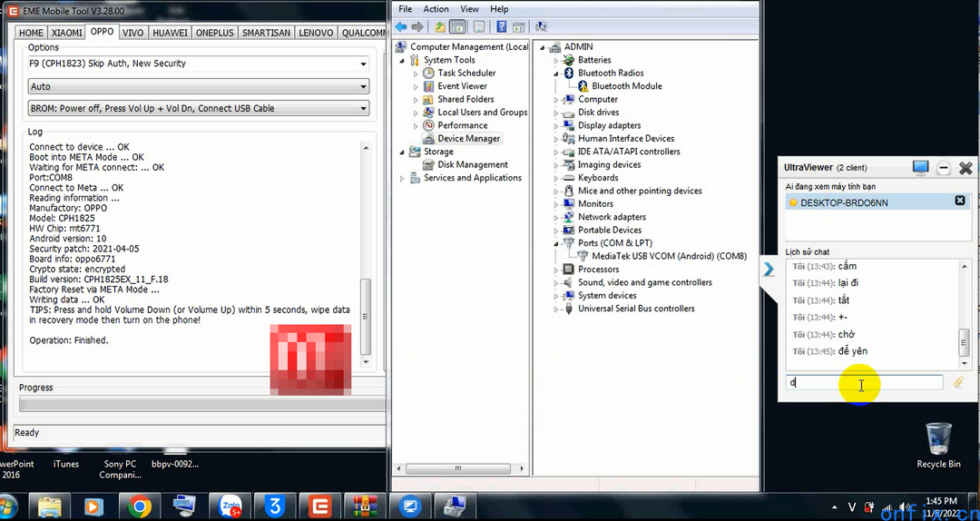Toggle the Show/Hide Action Pane icon

[x=518, y=27]
